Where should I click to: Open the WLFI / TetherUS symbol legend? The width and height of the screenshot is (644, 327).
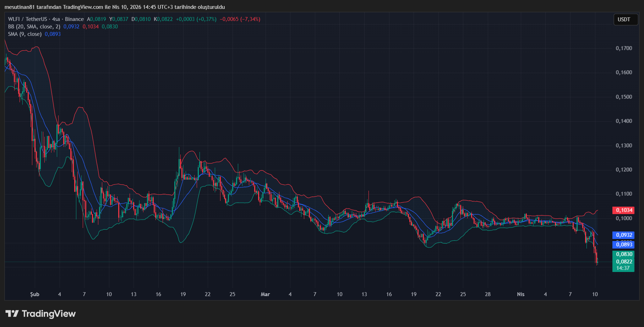pos(27,19)
